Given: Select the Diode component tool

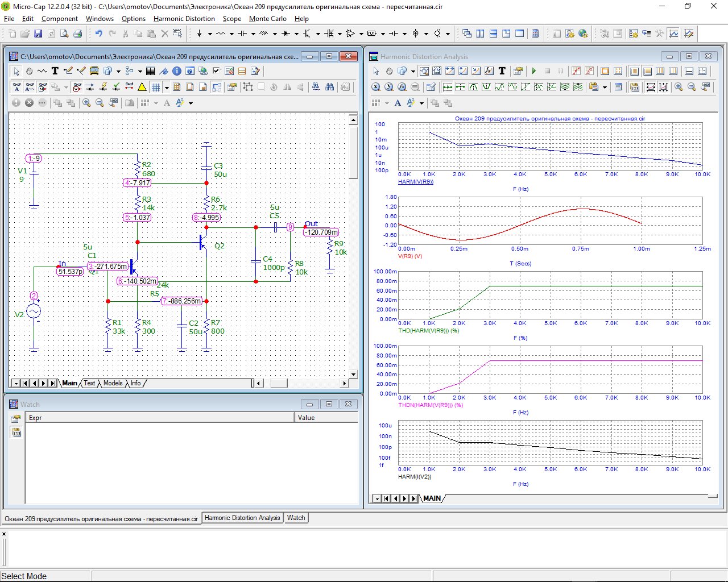Looking at the screenshot, I should coord(286,34).
